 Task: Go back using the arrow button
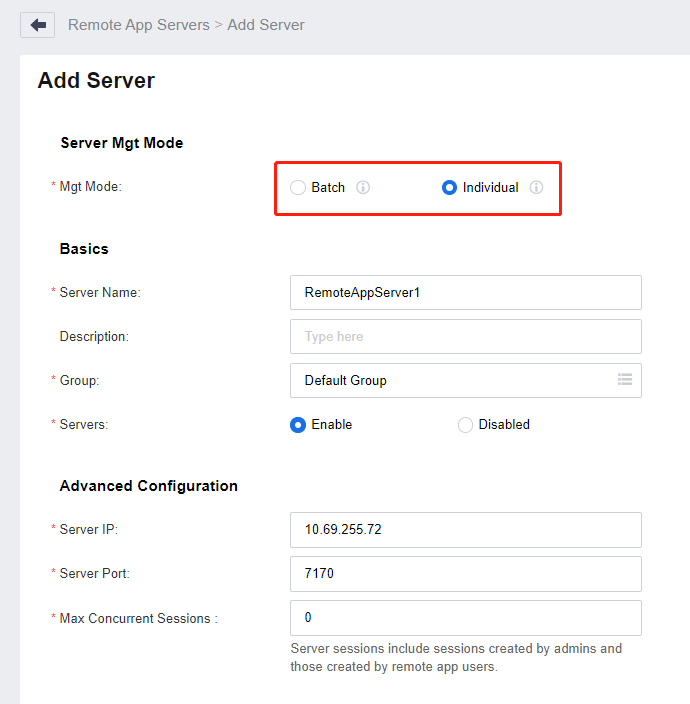pyautogui.click(x=38, y=25)
